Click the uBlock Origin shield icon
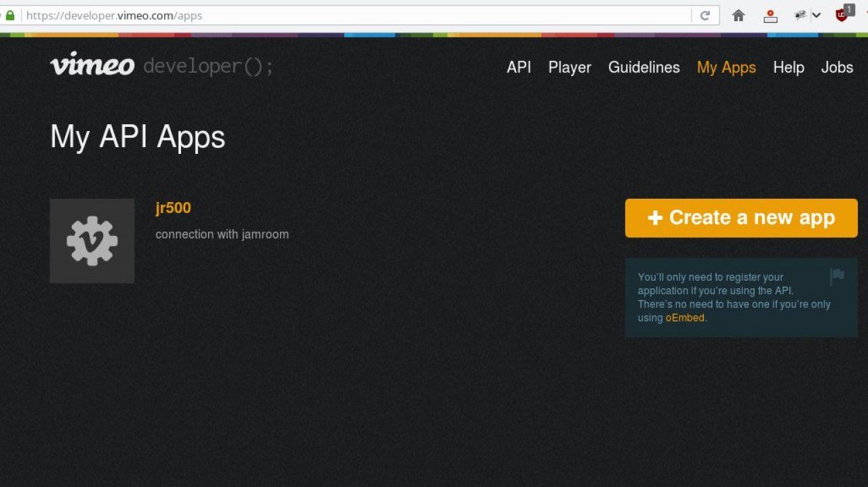This screenshot has height=487, width=868. pyautogui.click(x=842, y=15)
